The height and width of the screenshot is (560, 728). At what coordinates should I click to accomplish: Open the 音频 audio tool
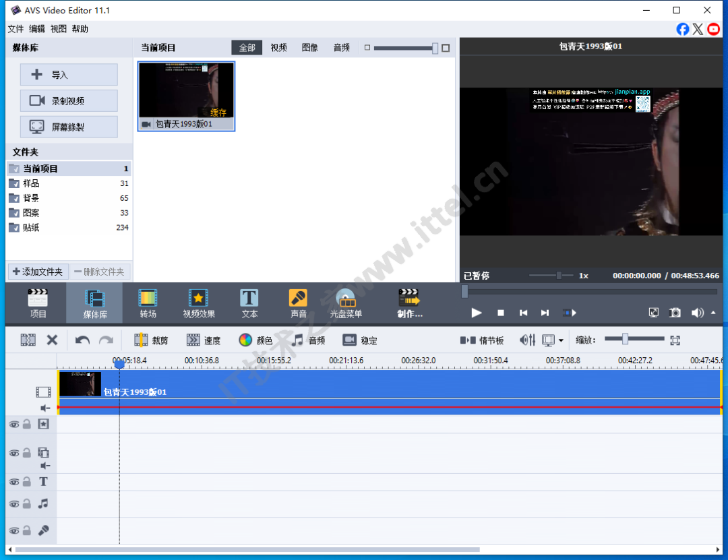[x=308, y=340]
